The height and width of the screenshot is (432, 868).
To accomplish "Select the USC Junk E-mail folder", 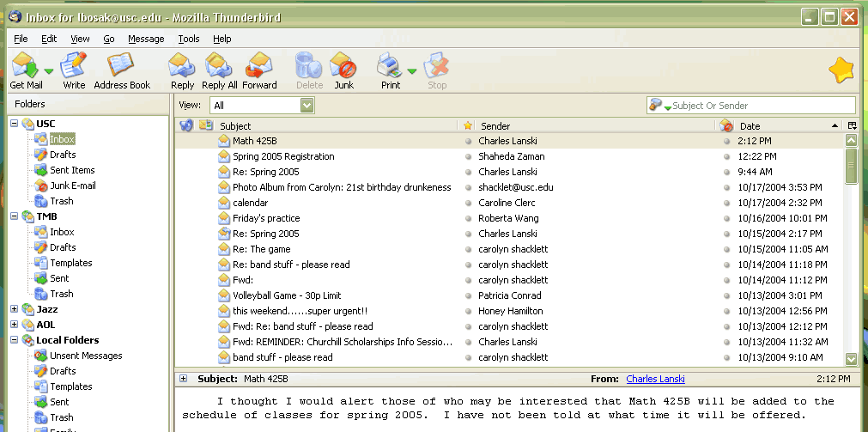I will coord(72,186).
